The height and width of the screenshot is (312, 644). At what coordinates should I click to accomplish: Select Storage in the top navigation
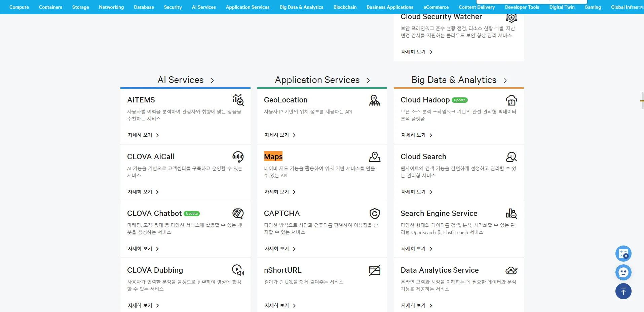tap(80, 7)
